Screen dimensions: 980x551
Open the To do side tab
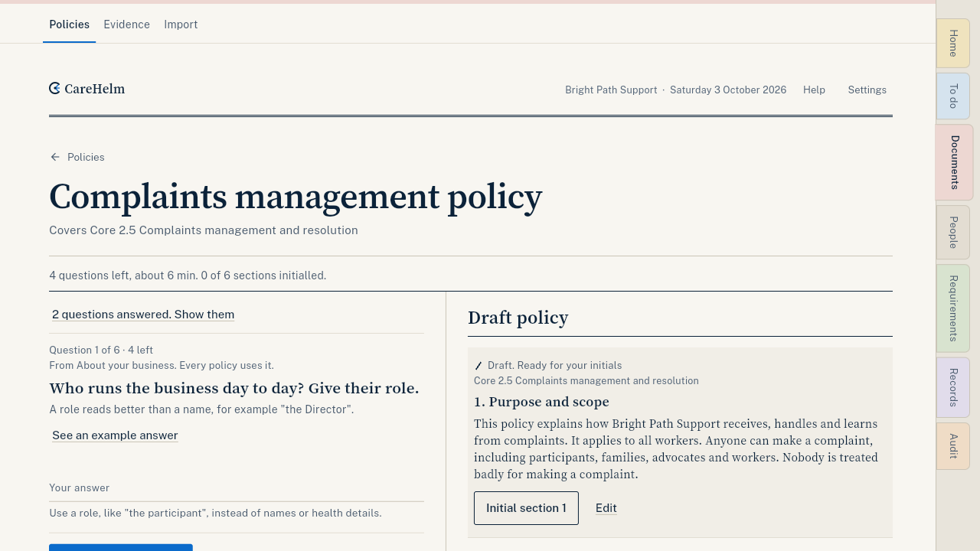pyautogui.click(x=953, y=96)
